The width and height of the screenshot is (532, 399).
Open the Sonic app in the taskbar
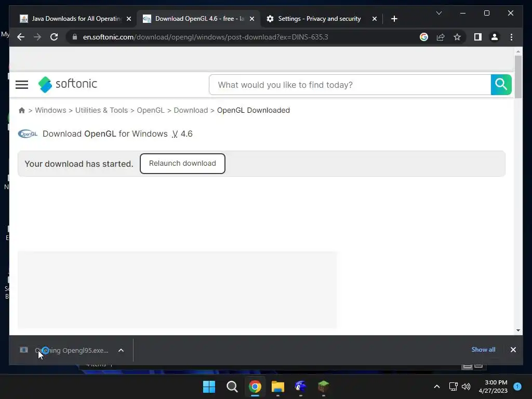click(301, 387)
